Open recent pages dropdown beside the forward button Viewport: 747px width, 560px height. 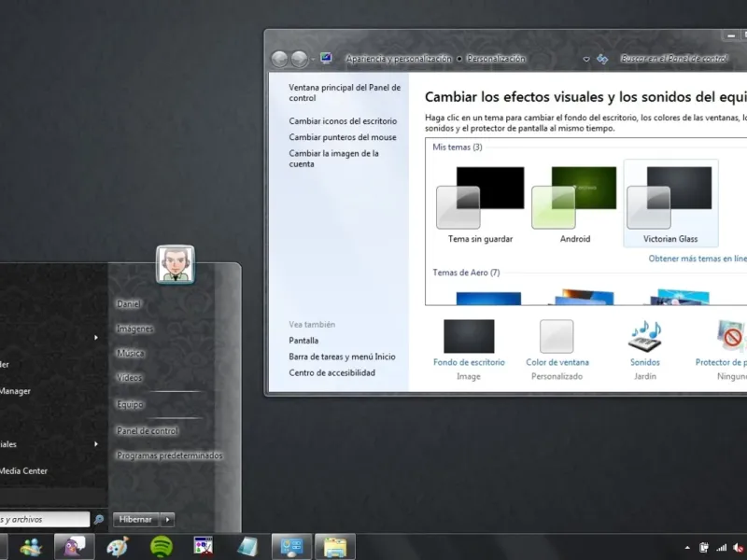coord(313,60)
